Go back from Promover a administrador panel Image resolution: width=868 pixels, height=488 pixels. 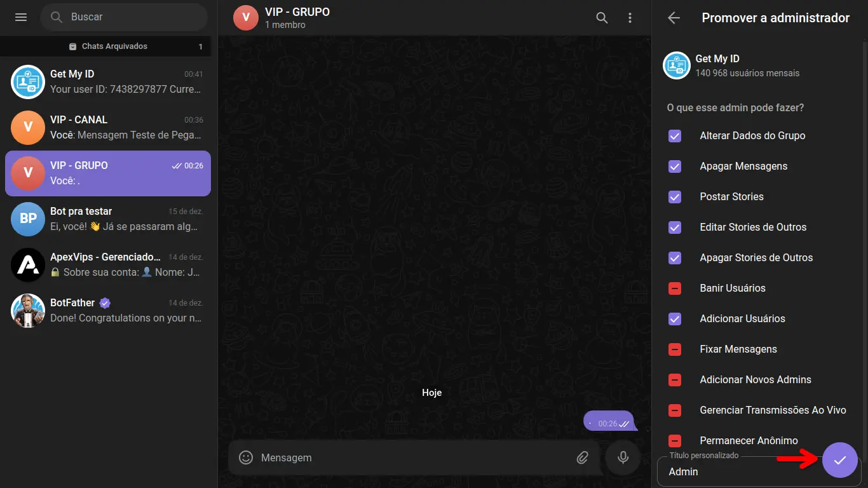[674, 18]
